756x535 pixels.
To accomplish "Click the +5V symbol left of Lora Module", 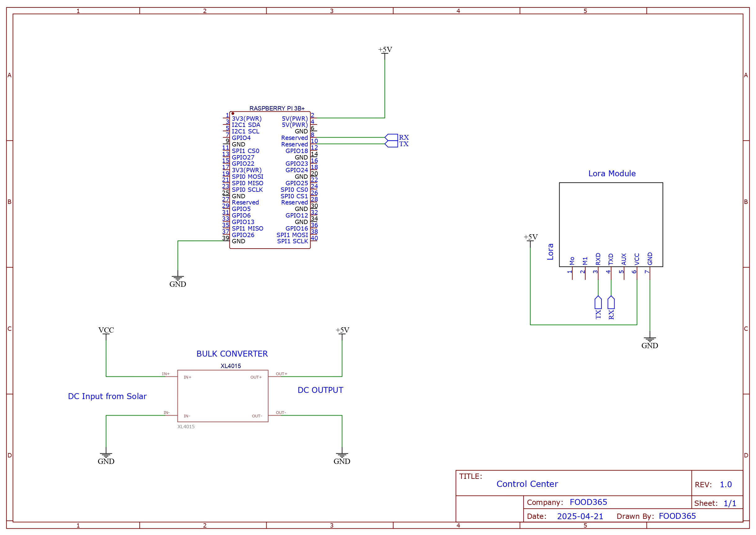I will coord(530,238).
